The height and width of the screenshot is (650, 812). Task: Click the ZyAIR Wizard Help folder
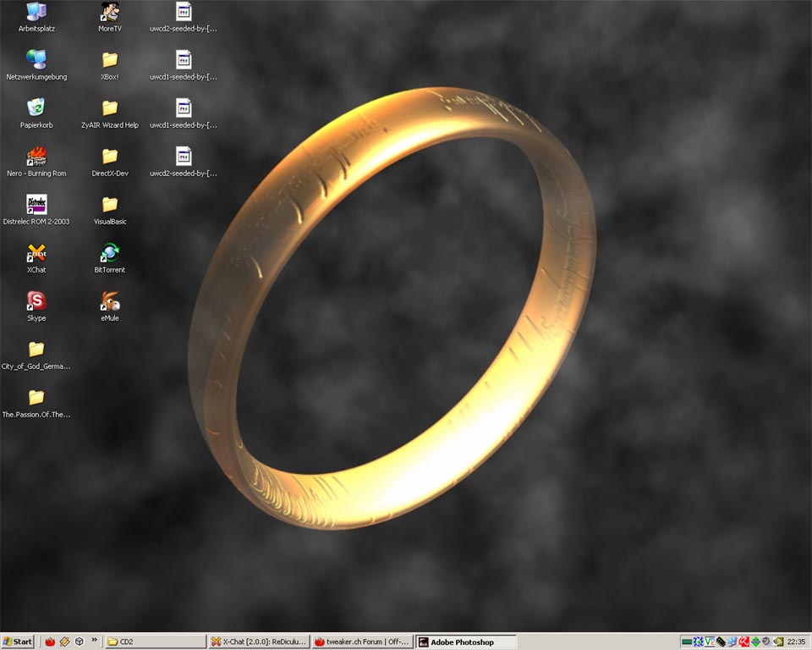coord(110,107)
